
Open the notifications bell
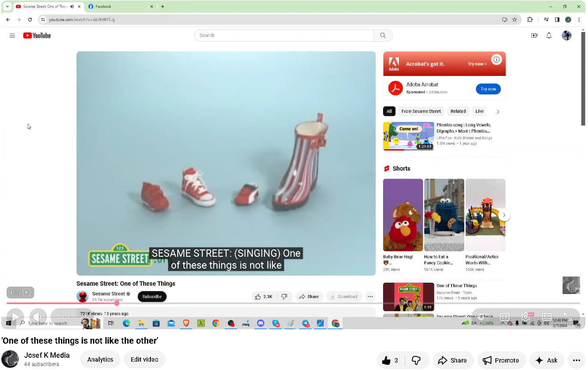549,36
